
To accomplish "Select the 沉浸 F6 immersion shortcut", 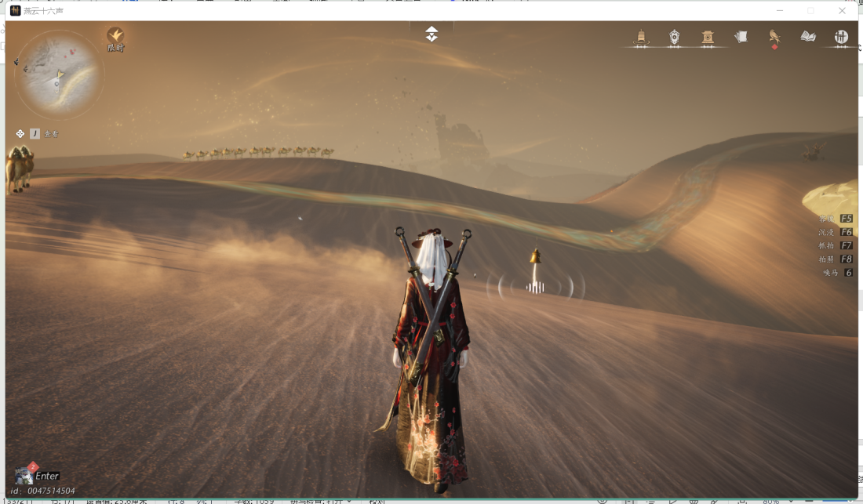I will (836, 232).
